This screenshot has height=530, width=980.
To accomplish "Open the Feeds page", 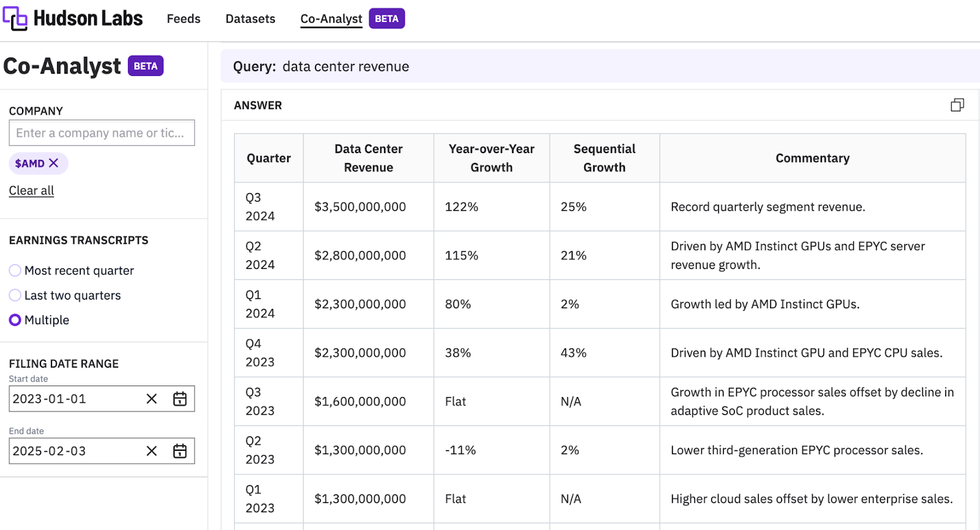I will click(x=183, y=19).
